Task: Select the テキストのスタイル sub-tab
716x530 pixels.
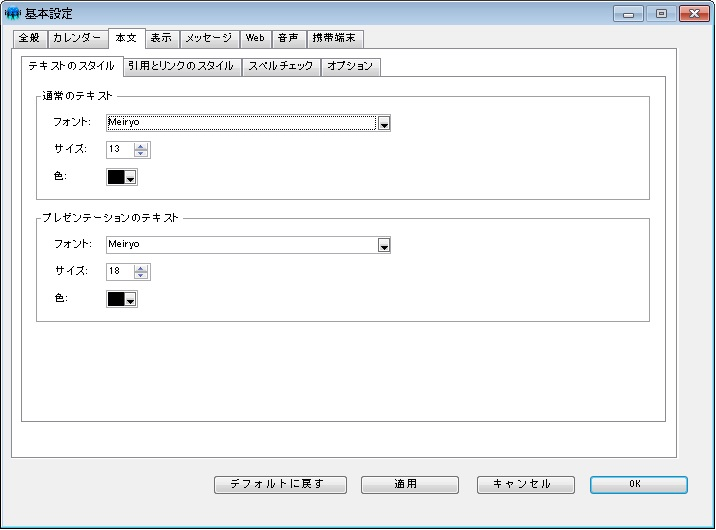Action: click(x=72, y=66)
